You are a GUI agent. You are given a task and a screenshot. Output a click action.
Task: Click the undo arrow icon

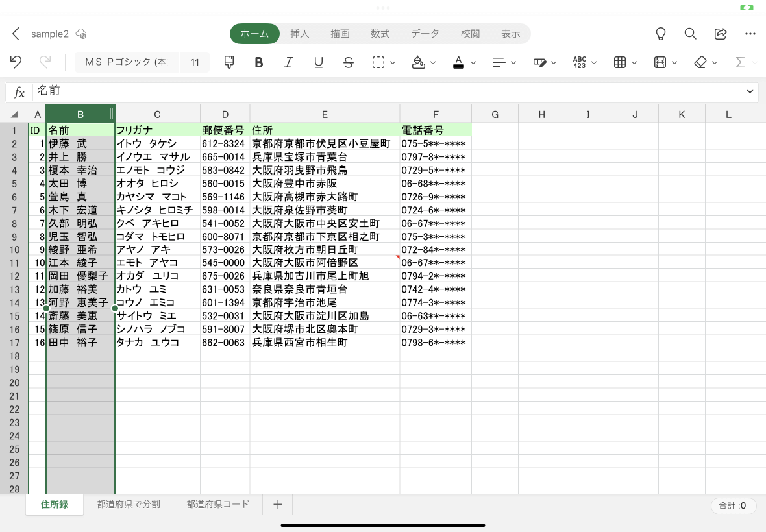(x=16, y=62)
